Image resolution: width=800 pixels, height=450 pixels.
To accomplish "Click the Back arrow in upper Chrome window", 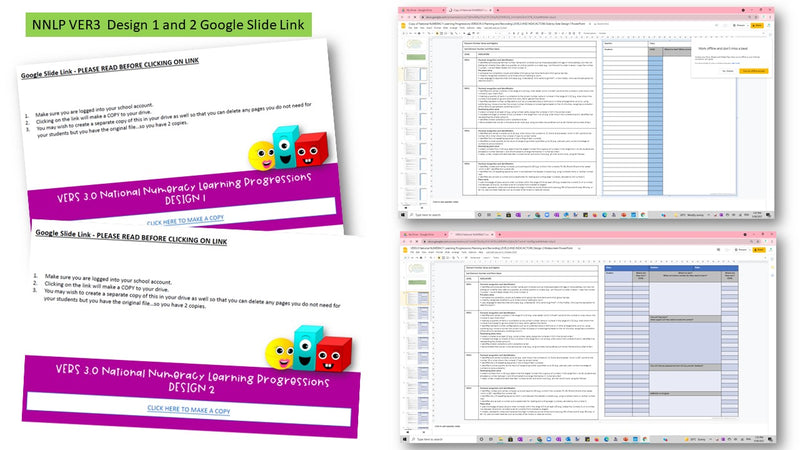I will tap(402, 17).
